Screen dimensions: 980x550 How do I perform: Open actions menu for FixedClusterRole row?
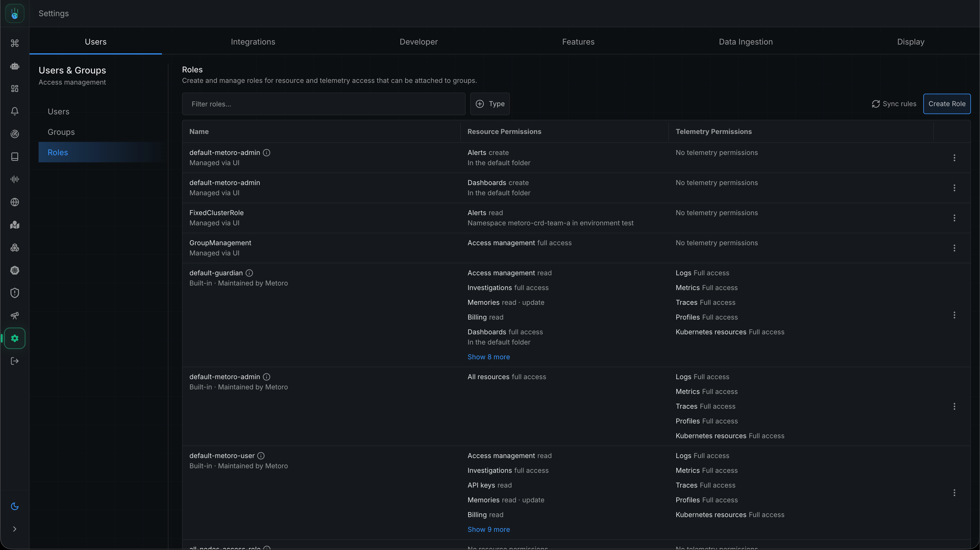[954, 218]
